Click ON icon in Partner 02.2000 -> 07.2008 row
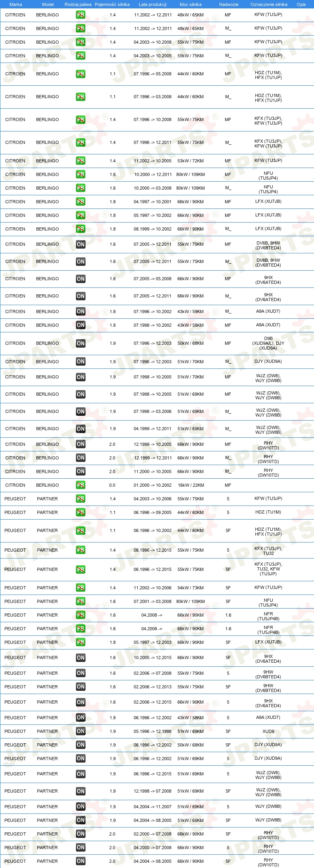Viewport: 314px width, 868px height. pyautogui.click(x=81, y=834)
